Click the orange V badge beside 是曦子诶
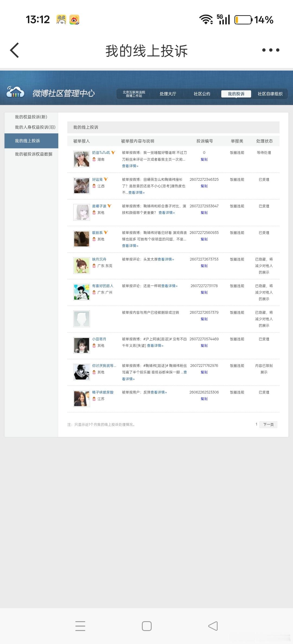Image resolution: width=293 pixels, height=644 pixels. coord(109,206)
